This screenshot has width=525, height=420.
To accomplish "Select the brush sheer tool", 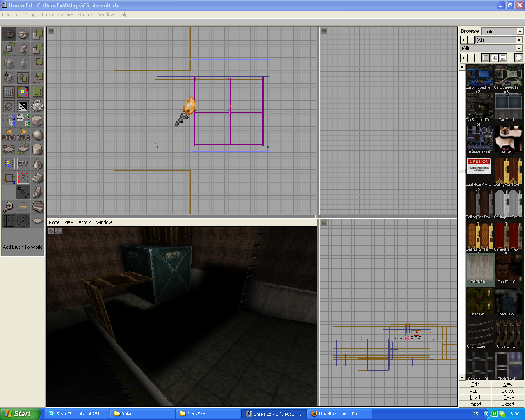I will coord(23,49).
